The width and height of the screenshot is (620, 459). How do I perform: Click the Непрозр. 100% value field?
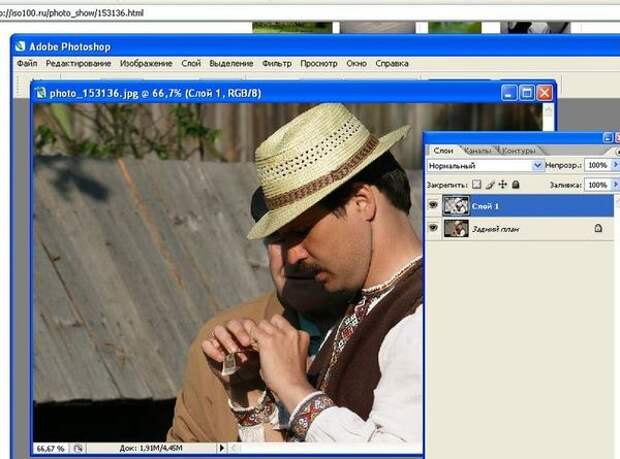(x=597, y=165)
